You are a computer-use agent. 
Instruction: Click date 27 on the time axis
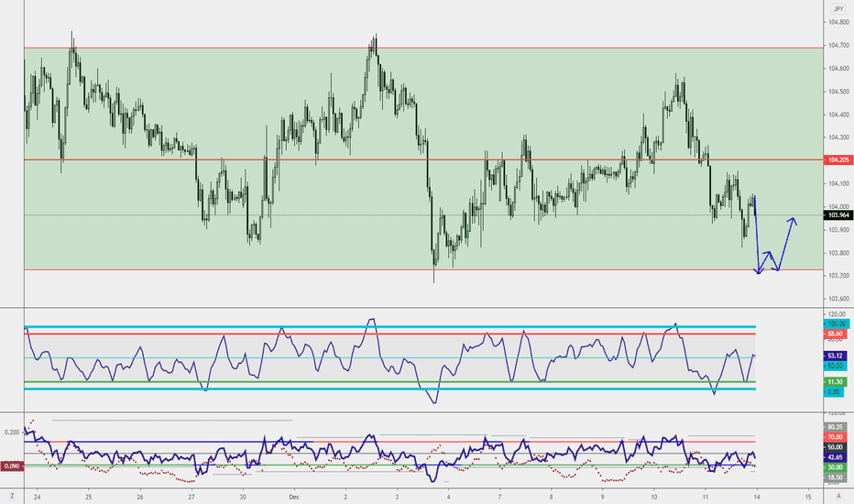point(192,497)
